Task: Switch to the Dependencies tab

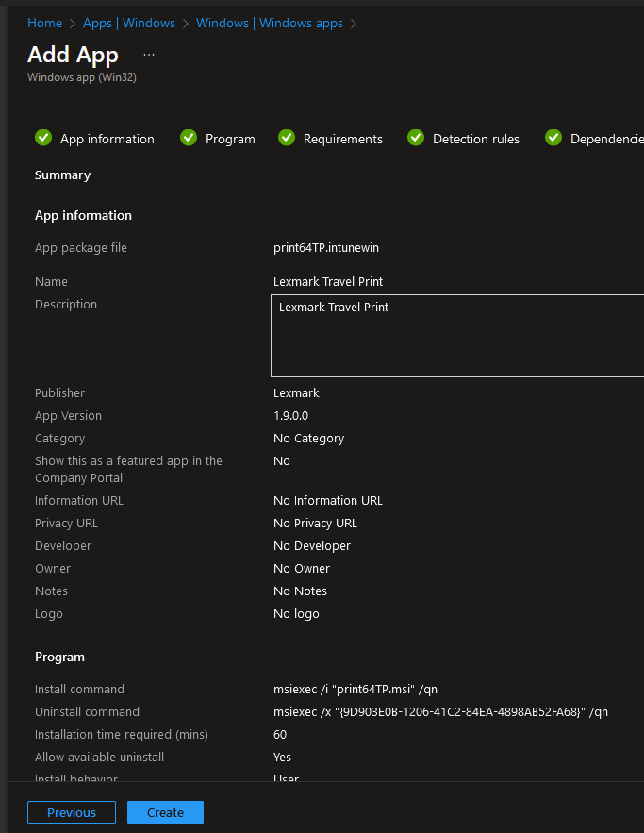Action: click(607, 139)
